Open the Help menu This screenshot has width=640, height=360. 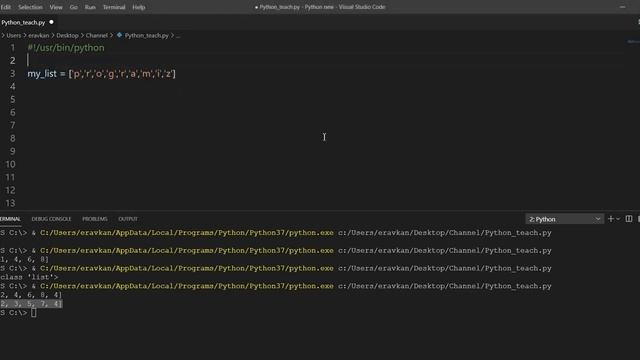coord(139,7)
